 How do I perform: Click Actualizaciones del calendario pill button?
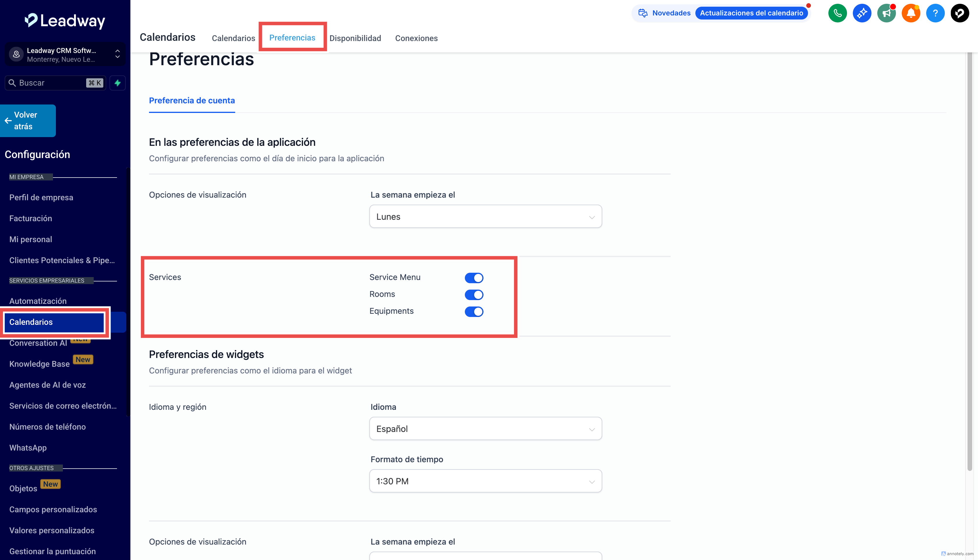pos(751,13)
